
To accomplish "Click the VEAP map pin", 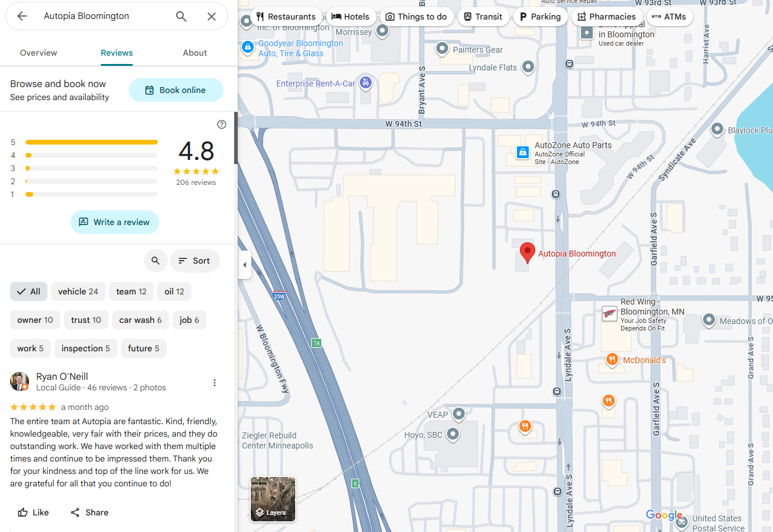I will click(459, 414).
